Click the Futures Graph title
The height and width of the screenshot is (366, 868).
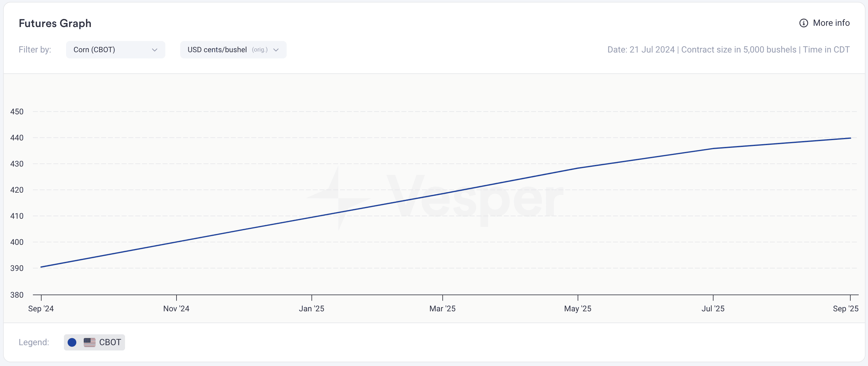55,23
